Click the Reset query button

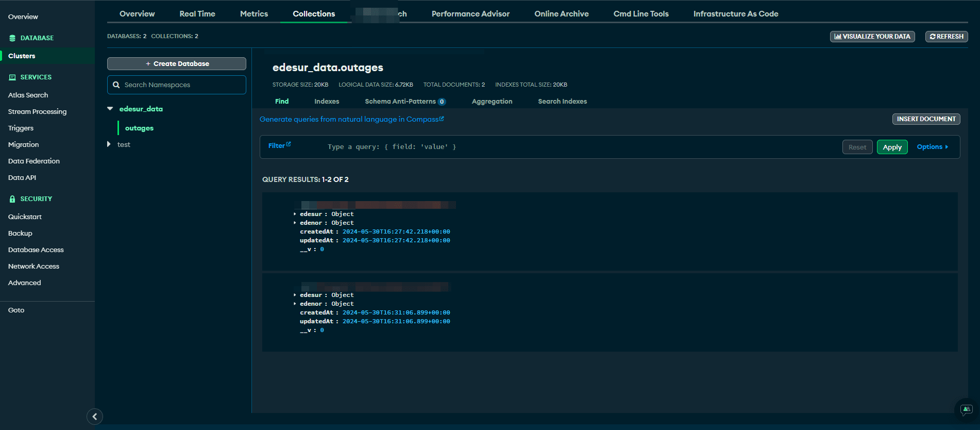(x=857, y=147)
